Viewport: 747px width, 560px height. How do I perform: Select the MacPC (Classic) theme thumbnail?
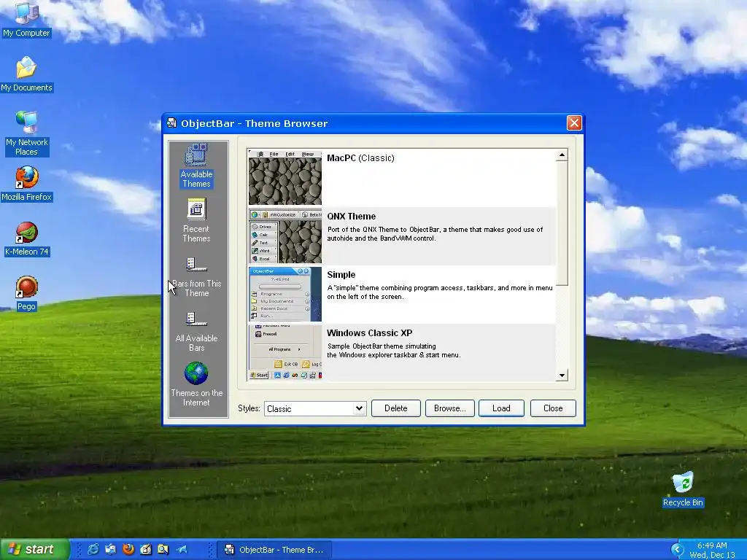click(285, 178)
